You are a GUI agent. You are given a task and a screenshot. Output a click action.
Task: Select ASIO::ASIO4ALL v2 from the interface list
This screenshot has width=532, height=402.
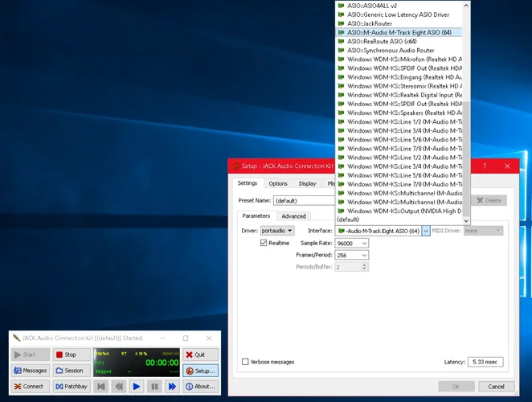[399, 6]
